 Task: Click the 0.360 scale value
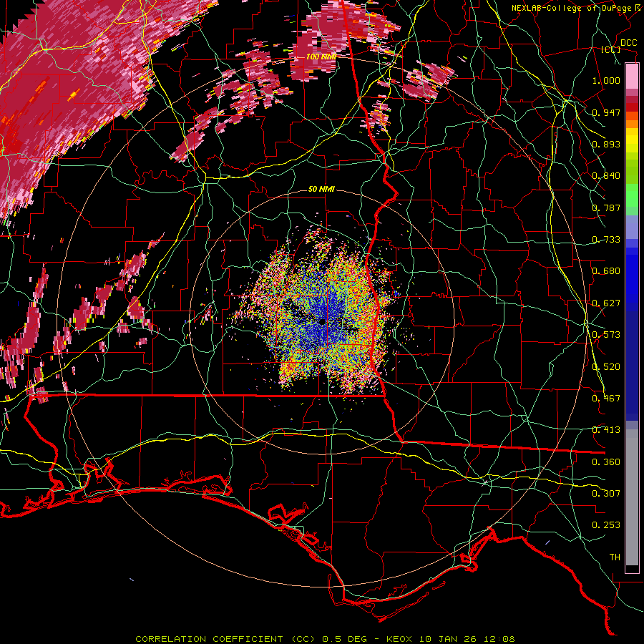(606, 462)
